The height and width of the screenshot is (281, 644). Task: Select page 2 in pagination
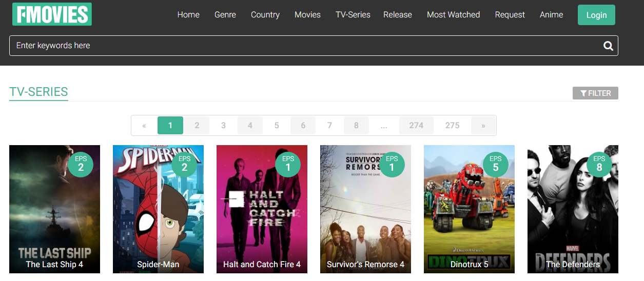click(197, 125)
